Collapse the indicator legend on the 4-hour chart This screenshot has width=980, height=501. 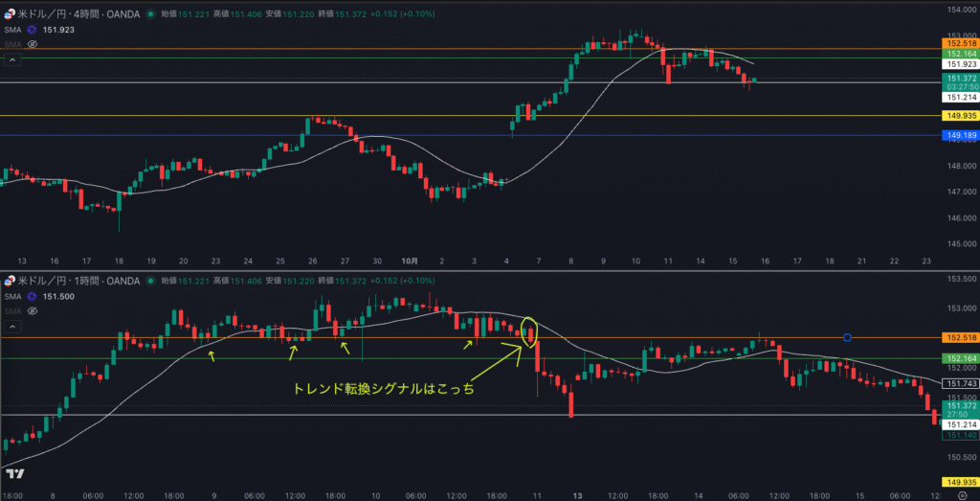pyautogui.click(x=13, y=59)
